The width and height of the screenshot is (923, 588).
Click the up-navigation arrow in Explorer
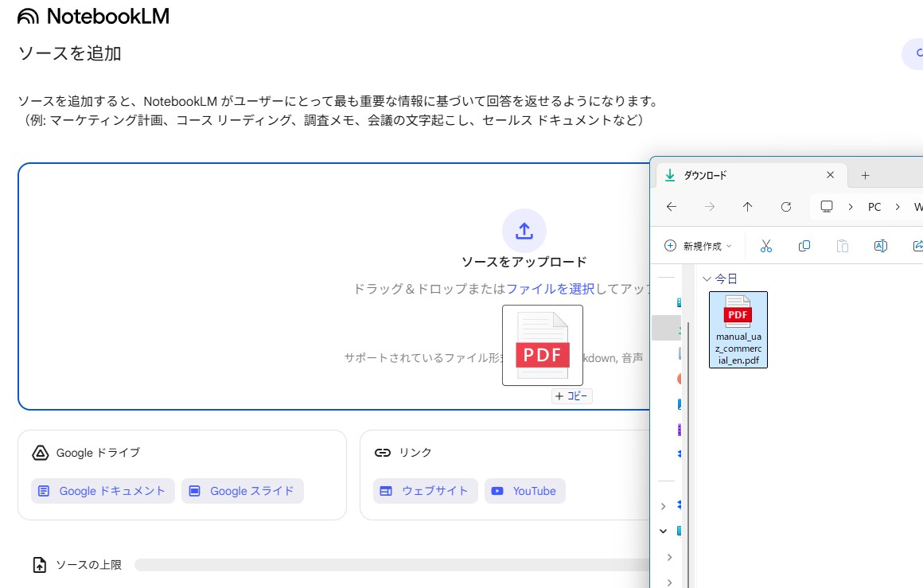[x=748, y=206]
